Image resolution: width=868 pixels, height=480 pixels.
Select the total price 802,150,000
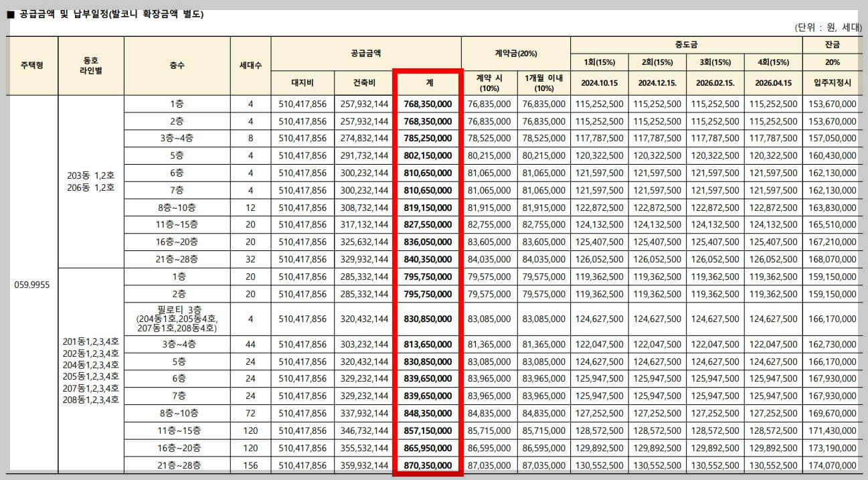[x=428, y=155]
